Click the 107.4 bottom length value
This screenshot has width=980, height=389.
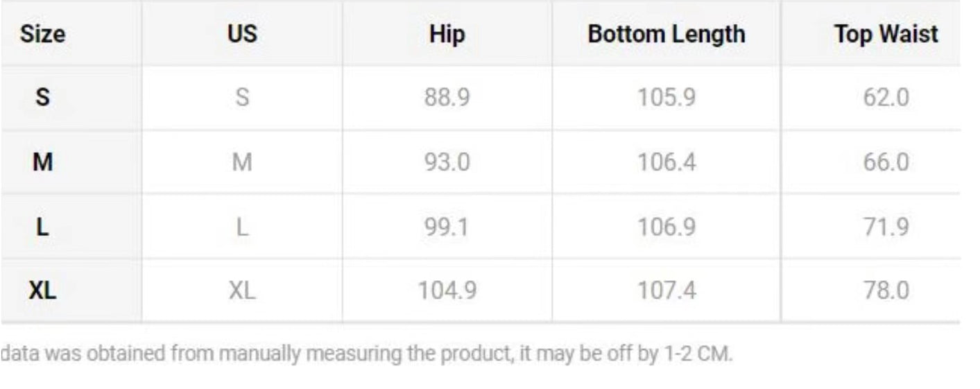coord(666,291)
